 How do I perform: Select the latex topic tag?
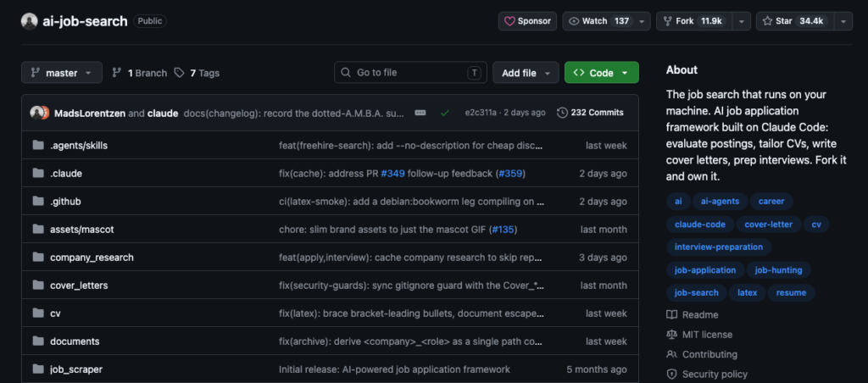747,293
